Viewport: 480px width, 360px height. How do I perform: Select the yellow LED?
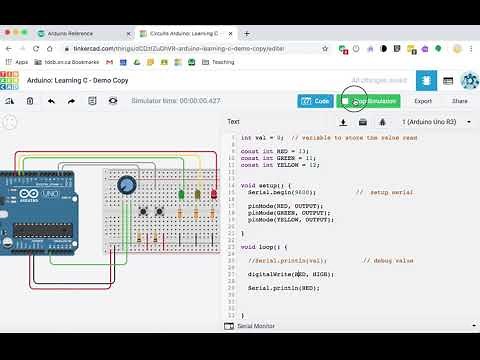point(198,194)
